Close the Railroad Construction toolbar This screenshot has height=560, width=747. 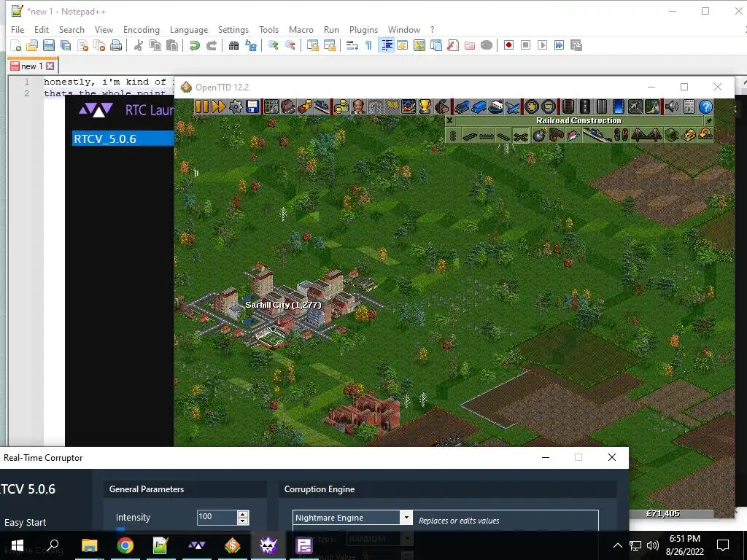tap(449, 120)
